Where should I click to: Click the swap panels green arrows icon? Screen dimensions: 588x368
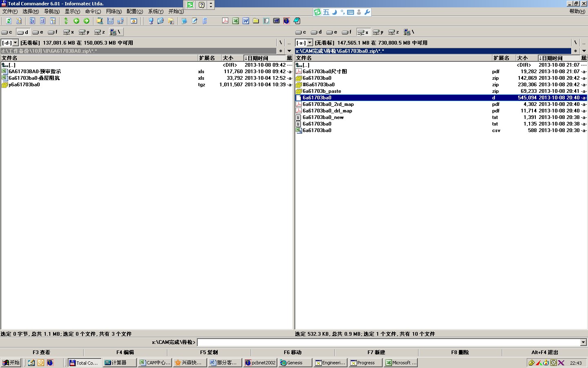[66, 21]
